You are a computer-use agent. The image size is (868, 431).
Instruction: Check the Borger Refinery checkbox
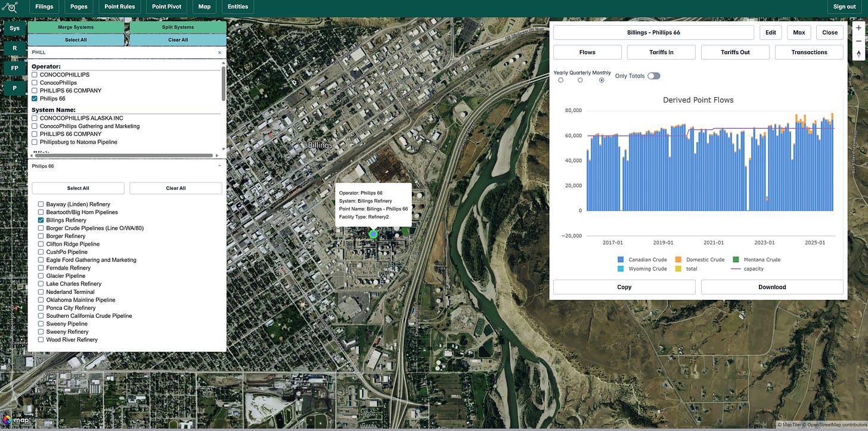[x=41, y=236]
